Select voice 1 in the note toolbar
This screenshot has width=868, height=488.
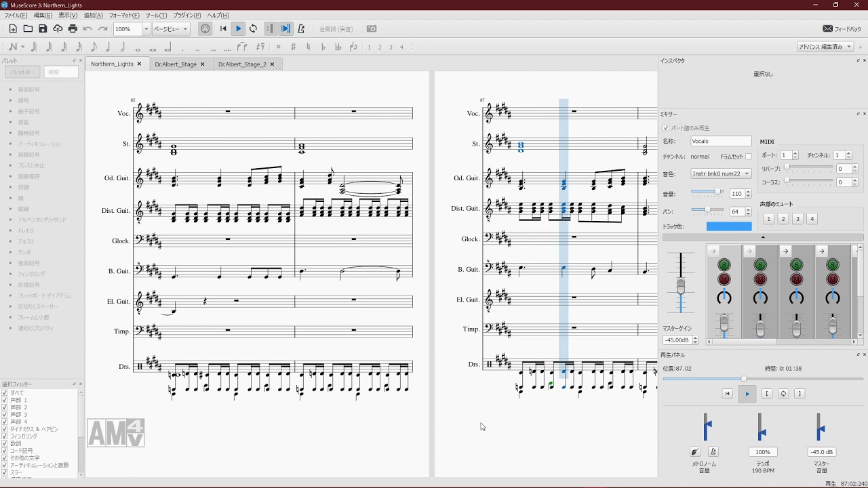(x=369, y=47)
